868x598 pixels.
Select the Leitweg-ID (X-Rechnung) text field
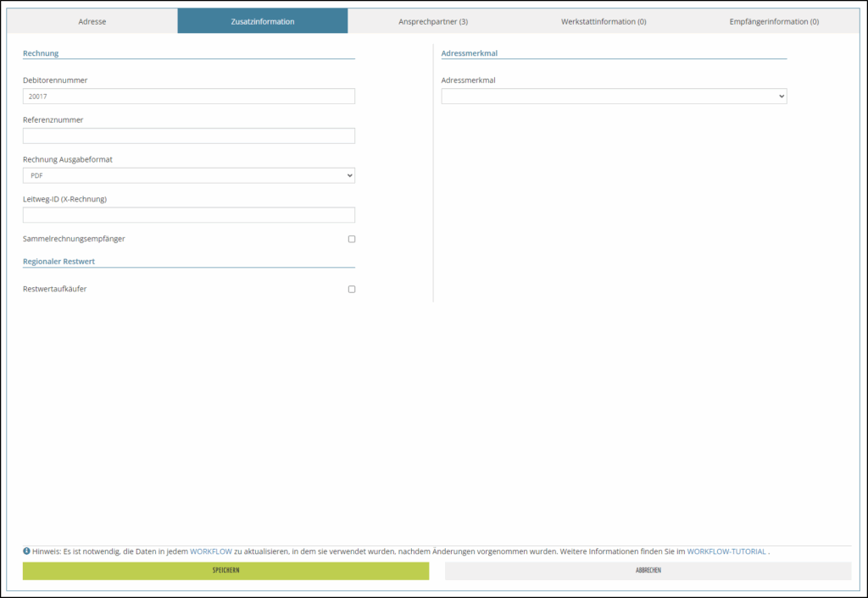[188, 215]
